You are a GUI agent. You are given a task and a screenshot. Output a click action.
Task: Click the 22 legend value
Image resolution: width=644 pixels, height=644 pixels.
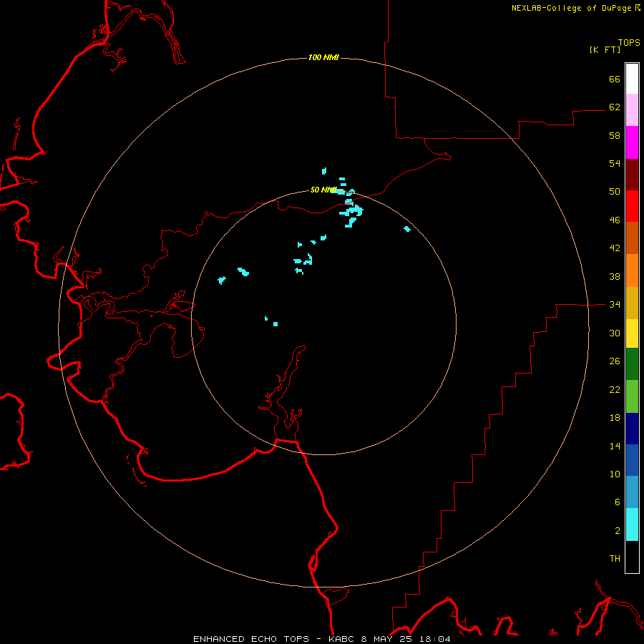(615, 389)
